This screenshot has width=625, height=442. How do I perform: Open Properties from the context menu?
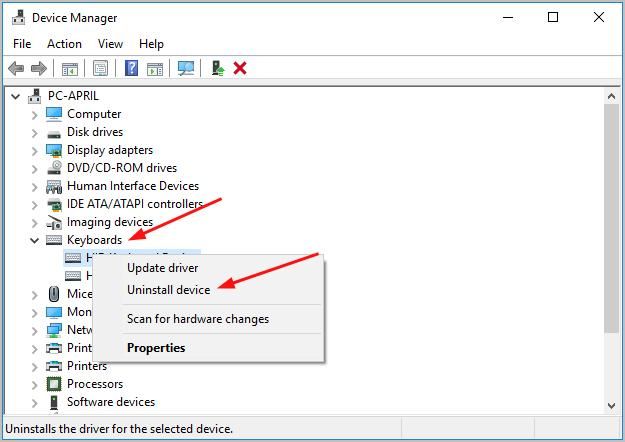click(x=156, y=348)
